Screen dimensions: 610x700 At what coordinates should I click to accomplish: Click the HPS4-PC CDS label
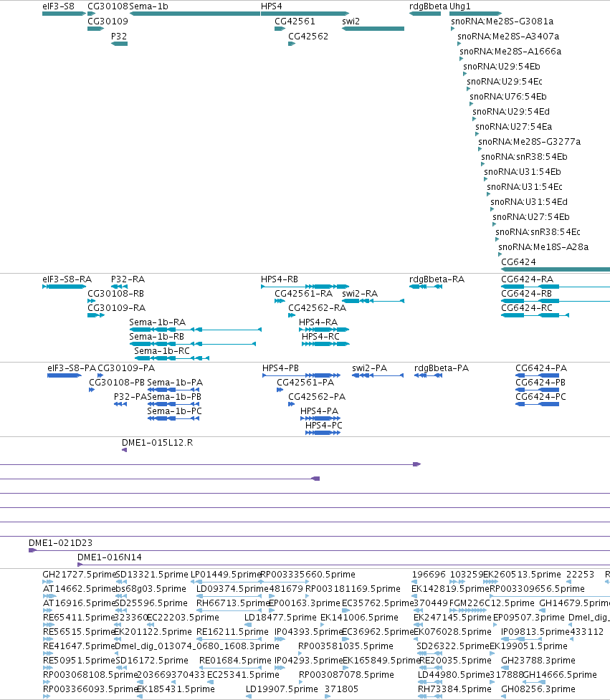point(324,426)
